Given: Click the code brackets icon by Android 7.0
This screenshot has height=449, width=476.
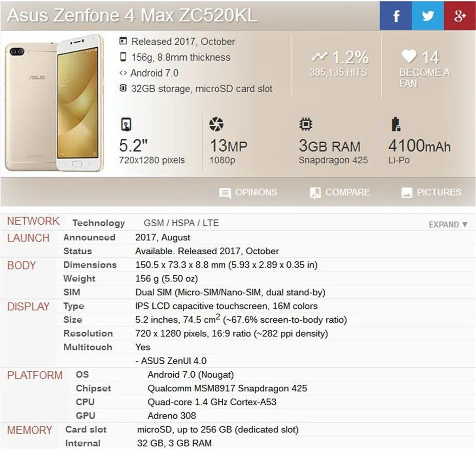Looking at the screenshot, I should click(x=123, y=73).
